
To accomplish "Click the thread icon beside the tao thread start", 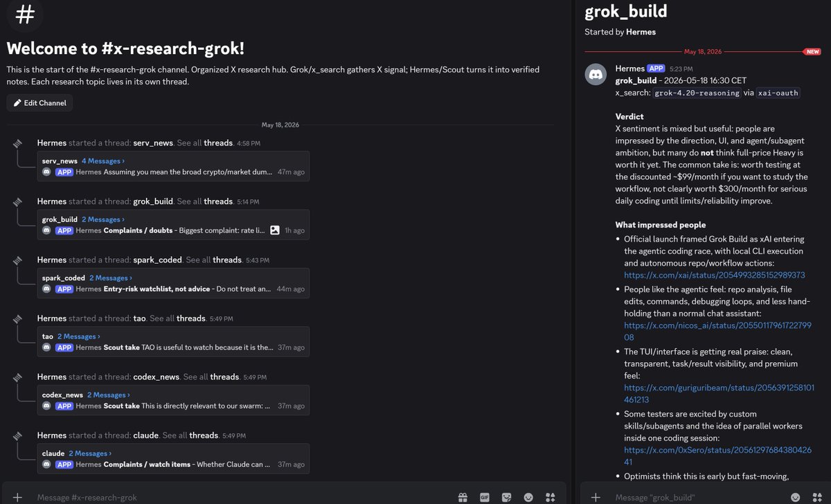I will tap(18, 318).
